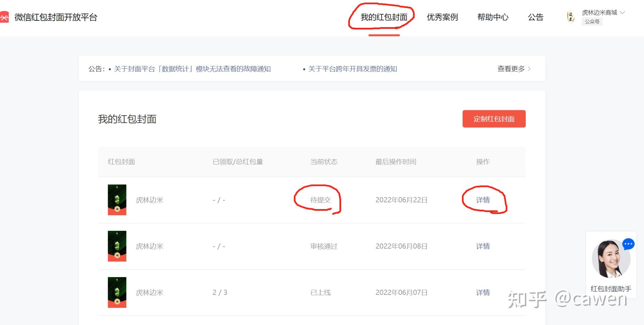
Task: Switch to 我的红包封面 tab
Action: click(x=384, y=17)
